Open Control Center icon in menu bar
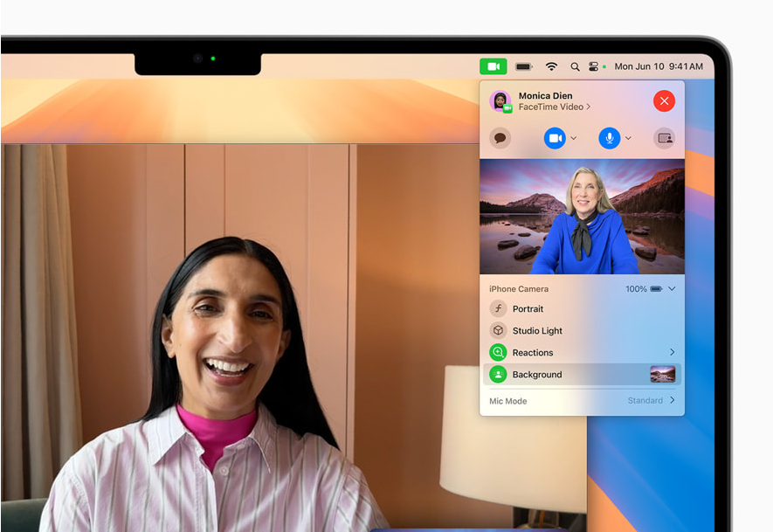773x532 pixels. [594, 66]
